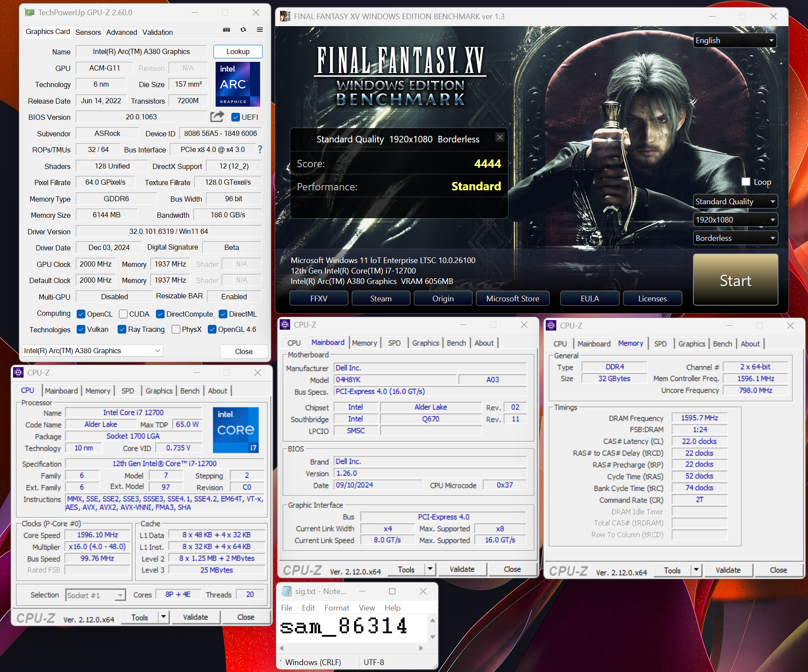This screenshot has height=672, width=808.
Task: Open Notepad File menu
Action: [287, 608]
